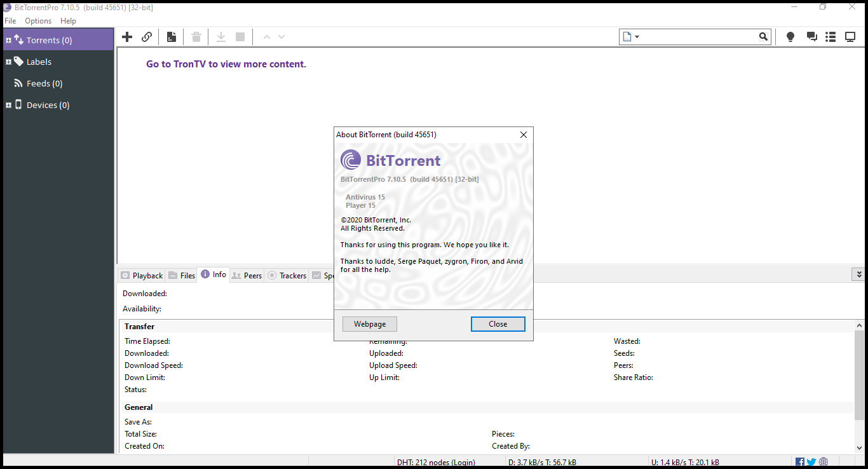868x469 pixels.
Task: Click the Feeds RSS icon in sidebar
Action: [x=18, y=83]
